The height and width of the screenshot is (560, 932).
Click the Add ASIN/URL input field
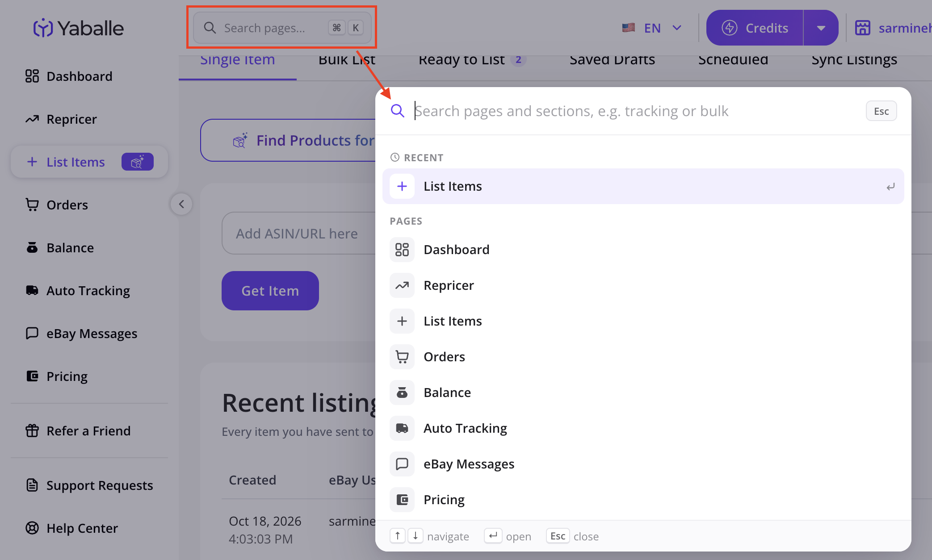click(298, 233)
